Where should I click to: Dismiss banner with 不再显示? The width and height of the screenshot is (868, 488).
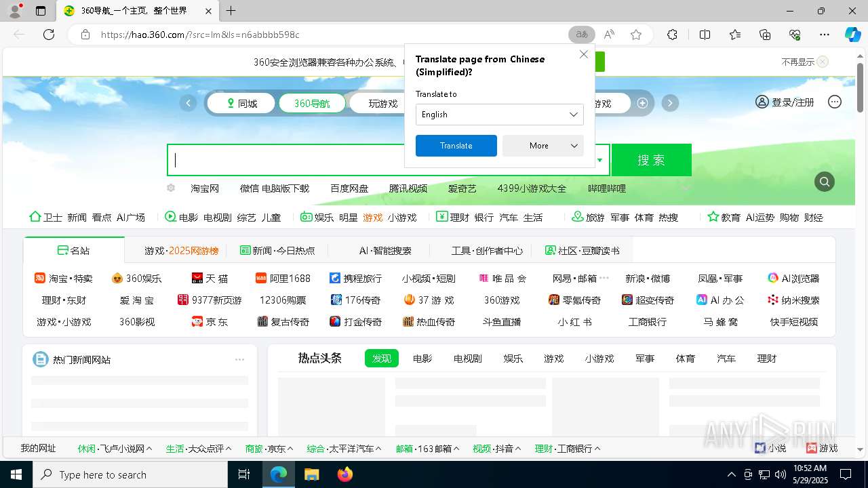click(x=804, y=62)
